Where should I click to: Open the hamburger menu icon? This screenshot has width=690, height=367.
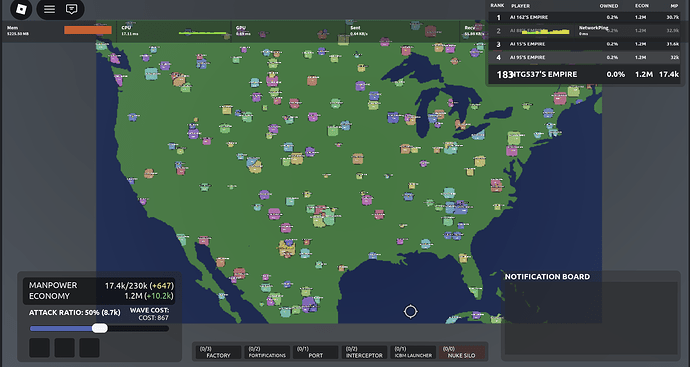49,9
